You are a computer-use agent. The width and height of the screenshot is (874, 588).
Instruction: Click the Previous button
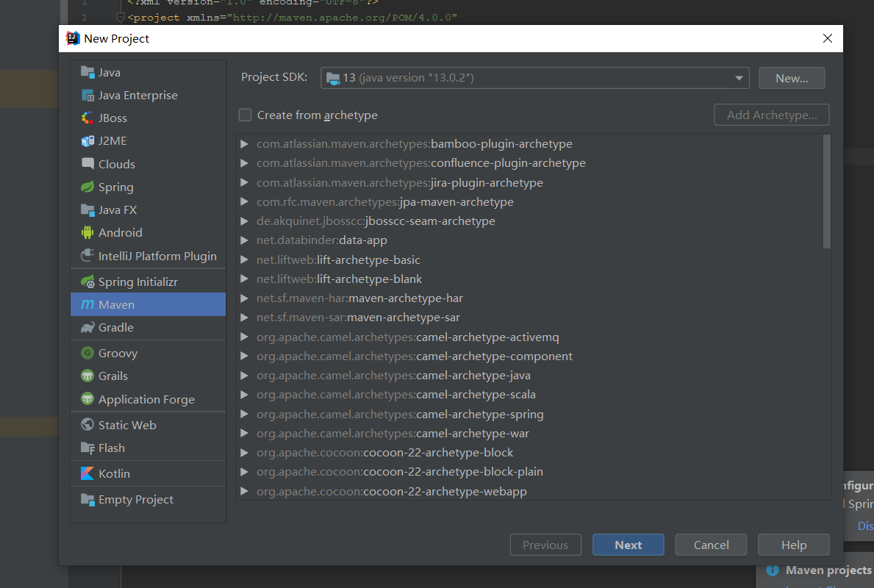point(545,545)
